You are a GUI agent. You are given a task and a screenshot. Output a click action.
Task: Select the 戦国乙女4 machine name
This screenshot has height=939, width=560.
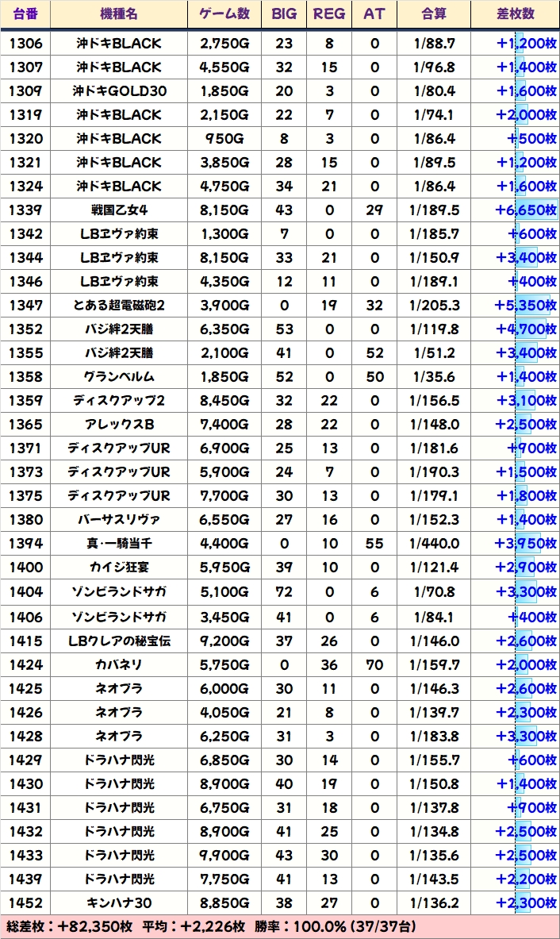(119, 210)
